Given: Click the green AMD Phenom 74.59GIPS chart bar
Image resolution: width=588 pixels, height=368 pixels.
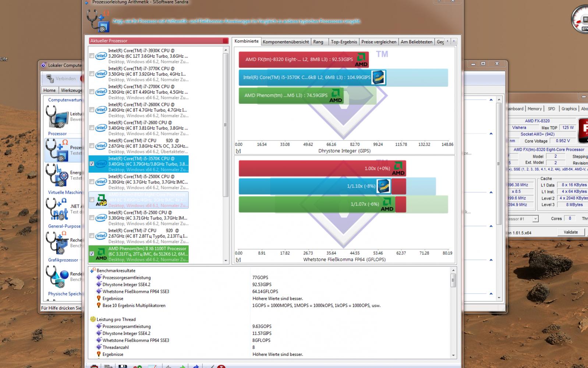Looking at the screenshot, I should point(291,95).
